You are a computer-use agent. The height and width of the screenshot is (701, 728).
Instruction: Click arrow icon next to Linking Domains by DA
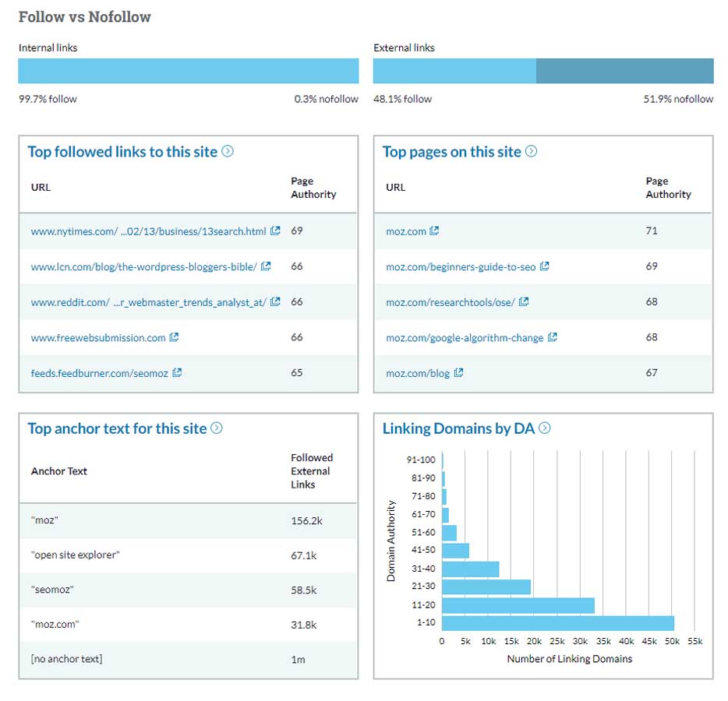545,428
